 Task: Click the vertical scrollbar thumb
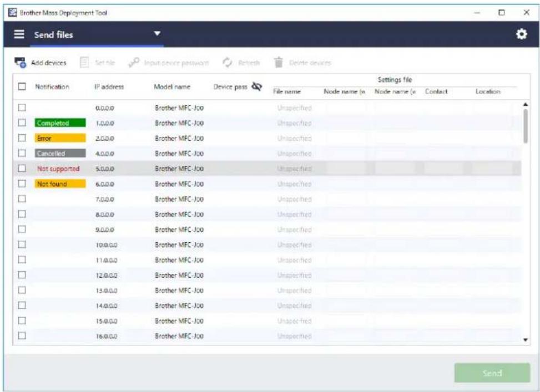click(x=525, y=126)
